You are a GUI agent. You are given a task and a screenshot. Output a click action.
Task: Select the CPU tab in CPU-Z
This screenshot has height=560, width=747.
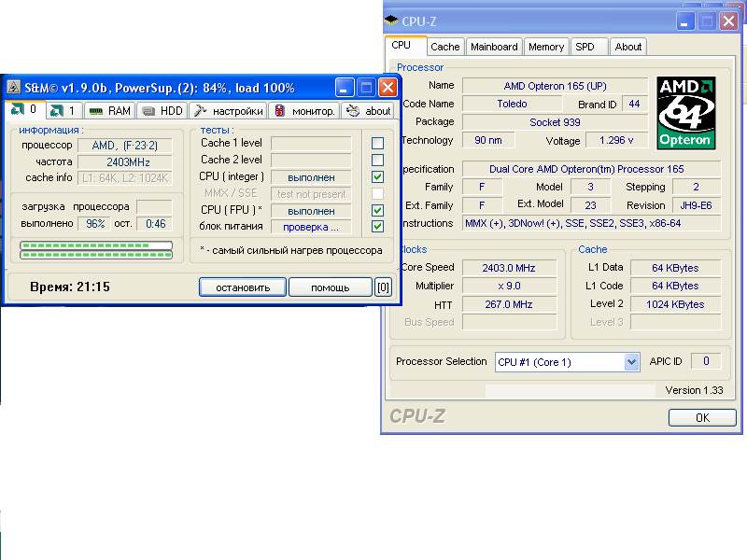coord(405,45)
